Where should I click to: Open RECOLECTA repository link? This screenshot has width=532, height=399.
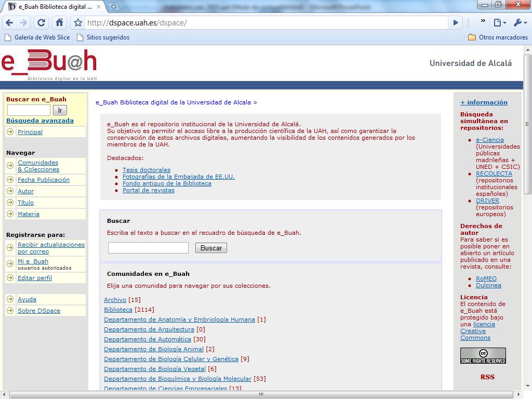(494, 174)
